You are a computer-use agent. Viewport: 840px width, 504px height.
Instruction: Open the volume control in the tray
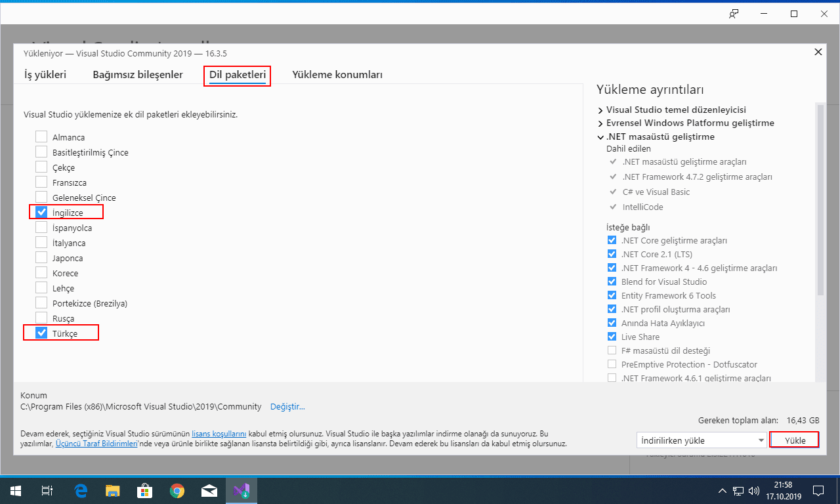tap(753, 490)
